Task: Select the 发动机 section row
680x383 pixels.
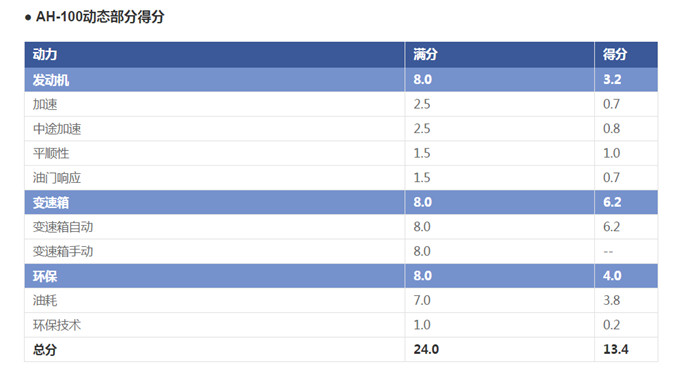Action: point(341,79)
